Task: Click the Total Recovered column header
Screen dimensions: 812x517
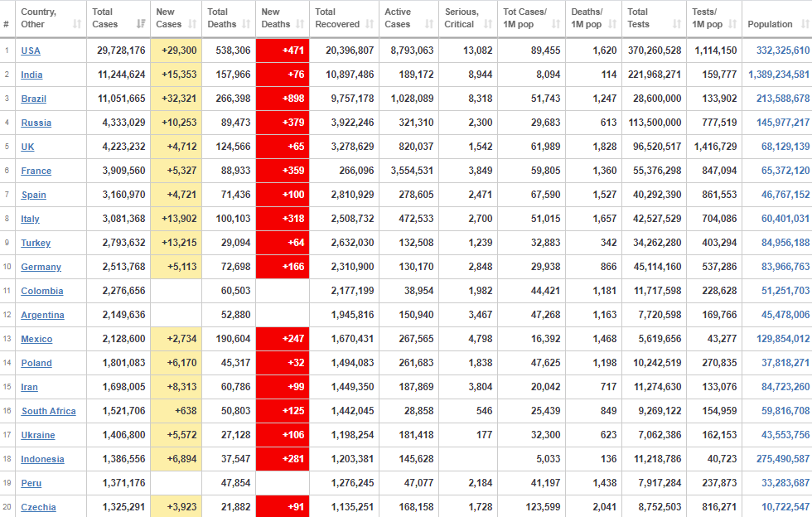Action: [344, 19]
